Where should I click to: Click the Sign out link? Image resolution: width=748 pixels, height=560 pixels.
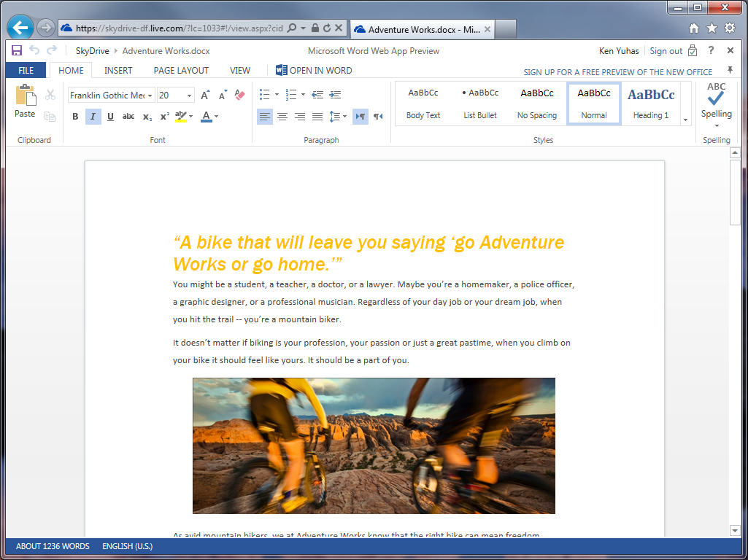pyautogui.click(x=666, y=51)
